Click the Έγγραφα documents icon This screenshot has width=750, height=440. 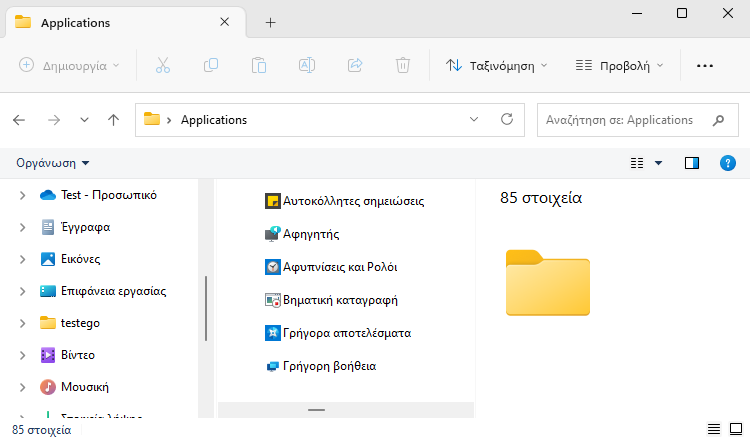48,227
